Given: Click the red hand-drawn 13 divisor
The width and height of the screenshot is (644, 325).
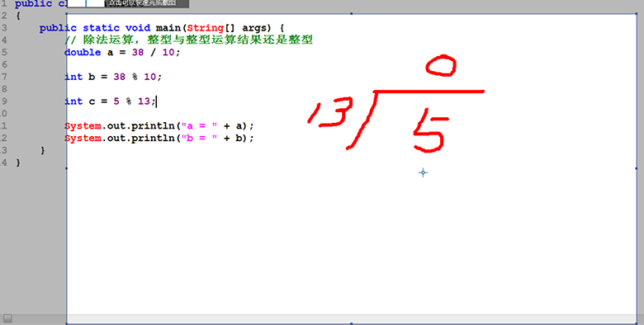Looking at the screenshot, I should (x=330, y=111).
